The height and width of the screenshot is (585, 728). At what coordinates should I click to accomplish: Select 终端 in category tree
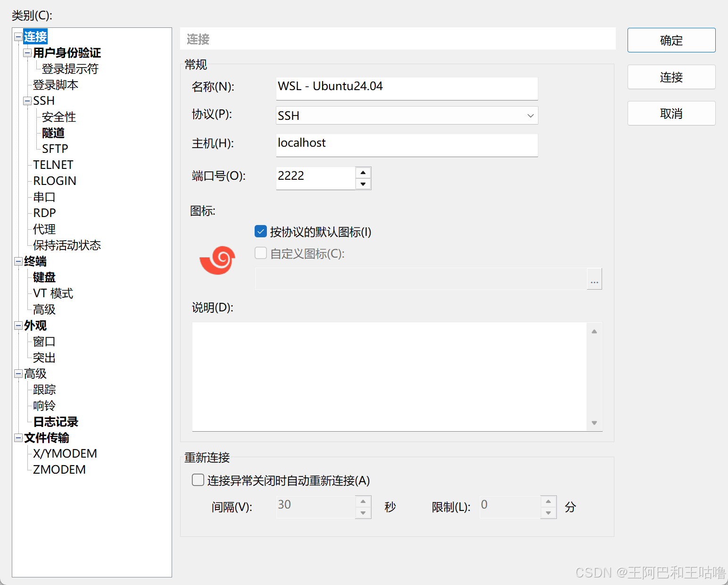35,261
